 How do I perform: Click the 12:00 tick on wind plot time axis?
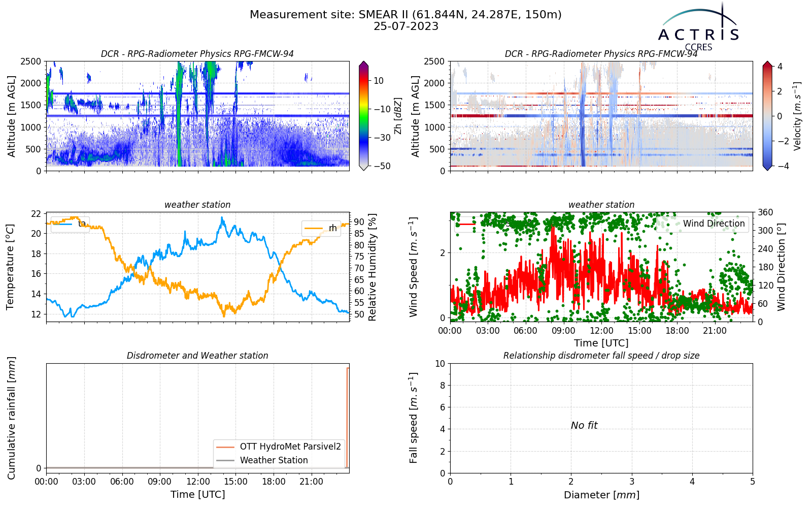click(601, 331)
